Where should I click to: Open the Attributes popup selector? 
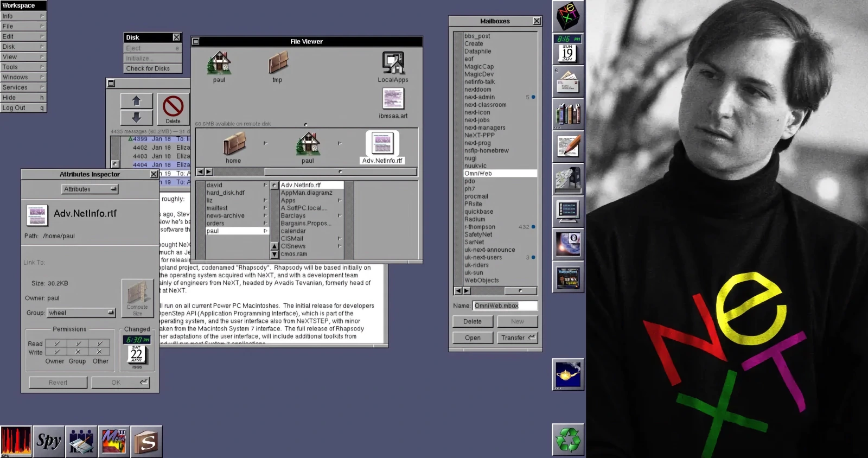(90, 189)
